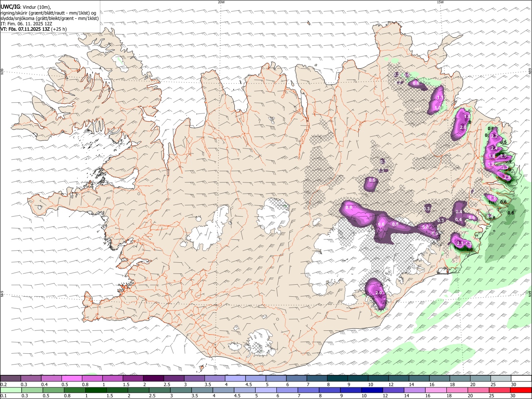Viewport: 532px width, 399px height.
Task: Pick the darkest green rain swatch starting at 1
Action: (x=96, y=390)
